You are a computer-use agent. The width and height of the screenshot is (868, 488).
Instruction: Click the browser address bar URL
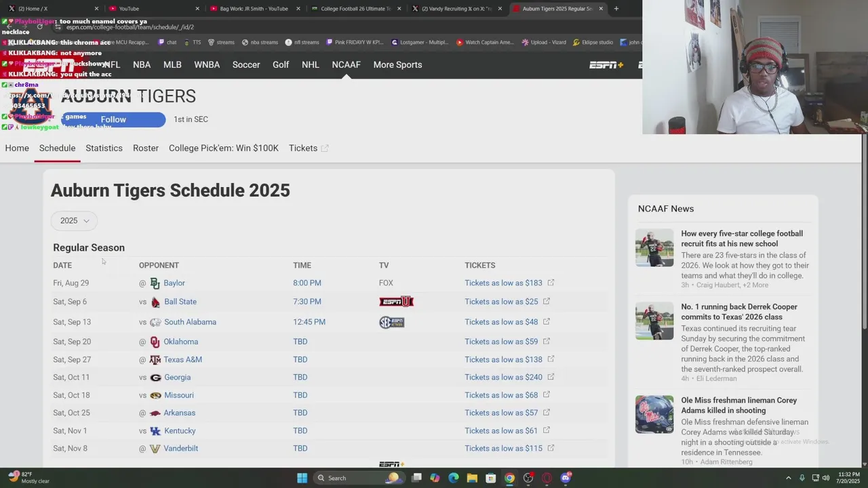(130, 27)
